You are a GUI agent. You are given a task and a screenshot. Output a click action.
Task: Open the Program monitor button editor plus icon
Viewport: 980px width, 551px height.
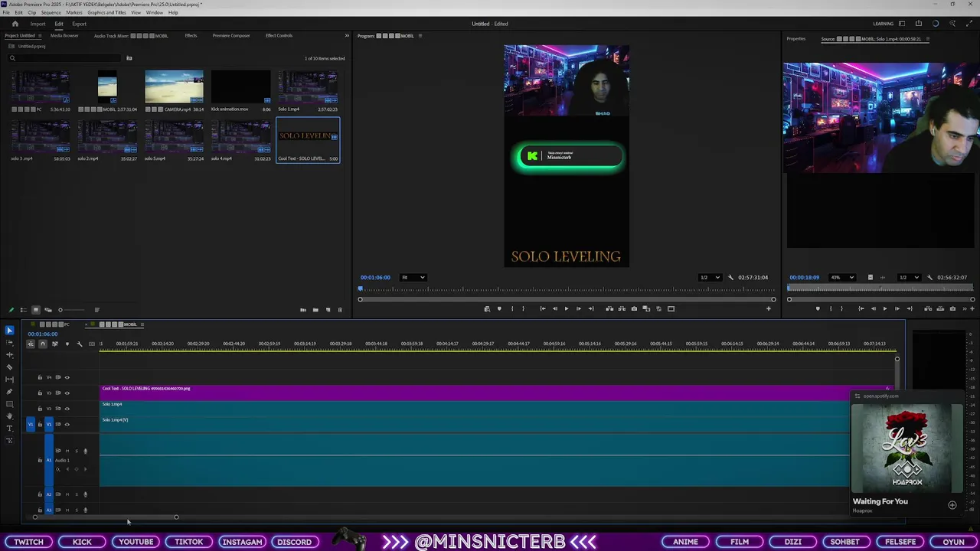(769, 308)
